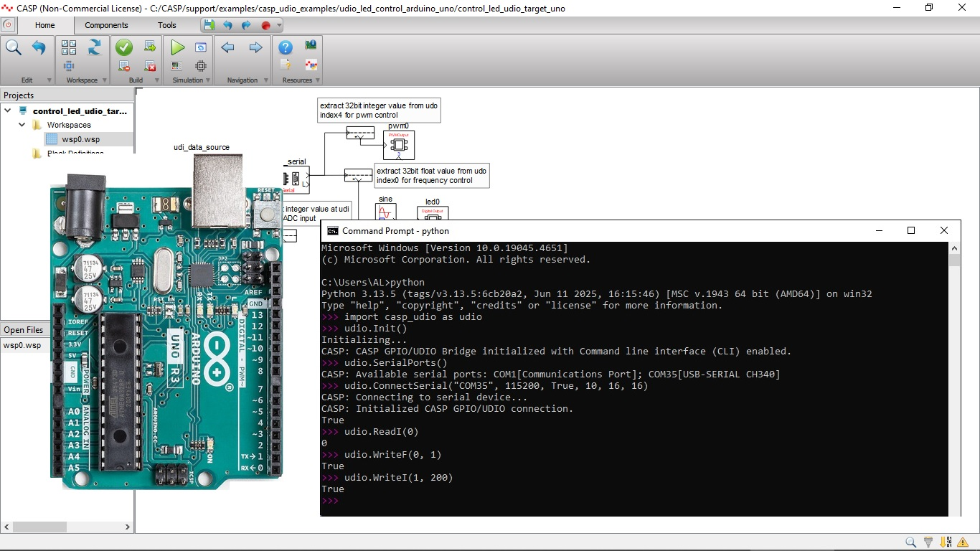980x551 pixels.
Task: Expand the Build group dropdown arrow
Action: pyautogui.click(x=159, y=80)
